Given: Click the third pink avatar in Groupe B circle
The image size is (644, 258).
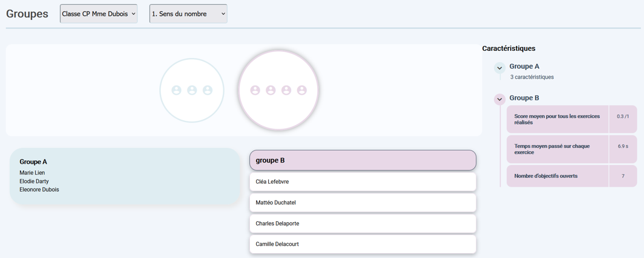Looking at the screenshot, I should tap(286, 90).
